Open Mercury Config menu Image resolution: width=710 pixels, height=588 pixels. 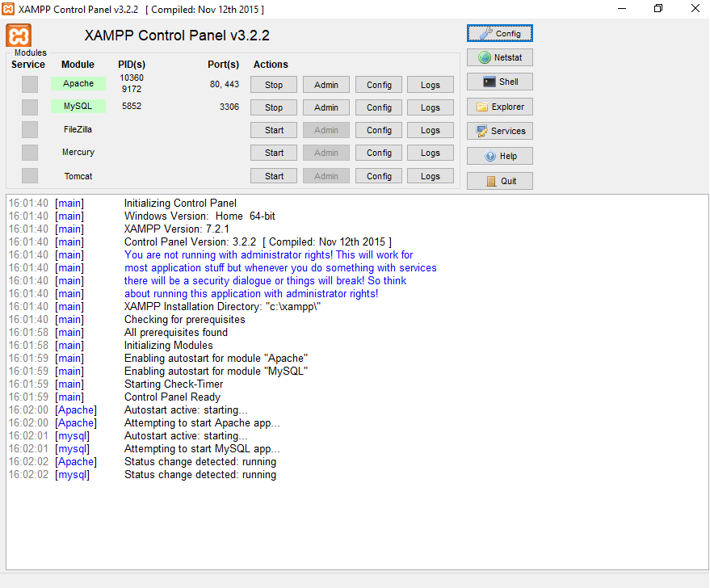pos(379,153)
